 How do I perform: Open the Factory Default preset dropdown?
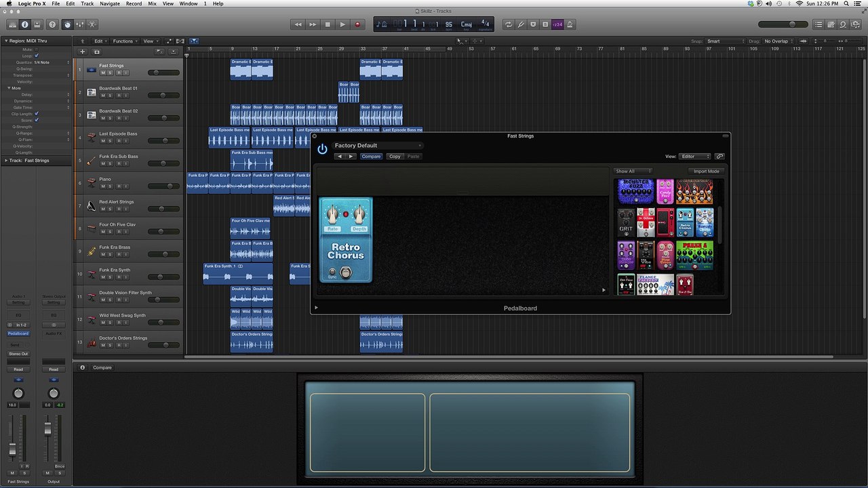pyautogui.click(x=378, y=146)
